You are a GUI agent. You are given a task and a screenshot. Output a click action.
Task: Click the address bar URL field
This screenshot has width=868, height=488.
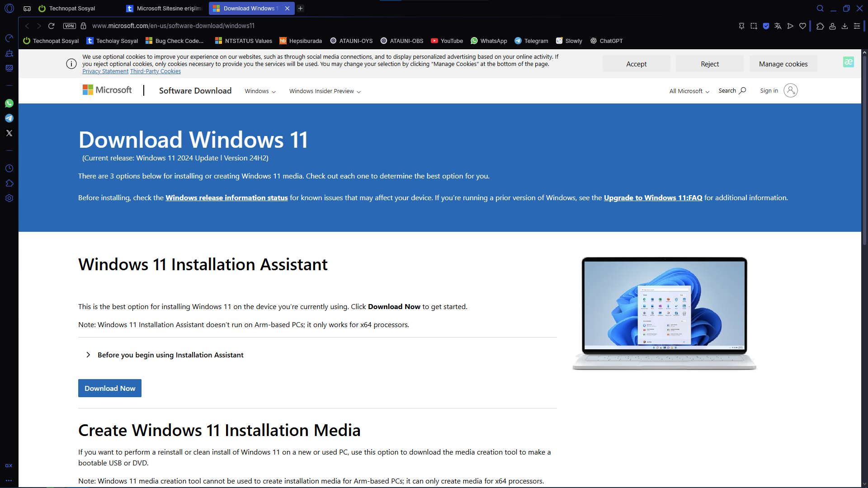(x=173, y=26)
